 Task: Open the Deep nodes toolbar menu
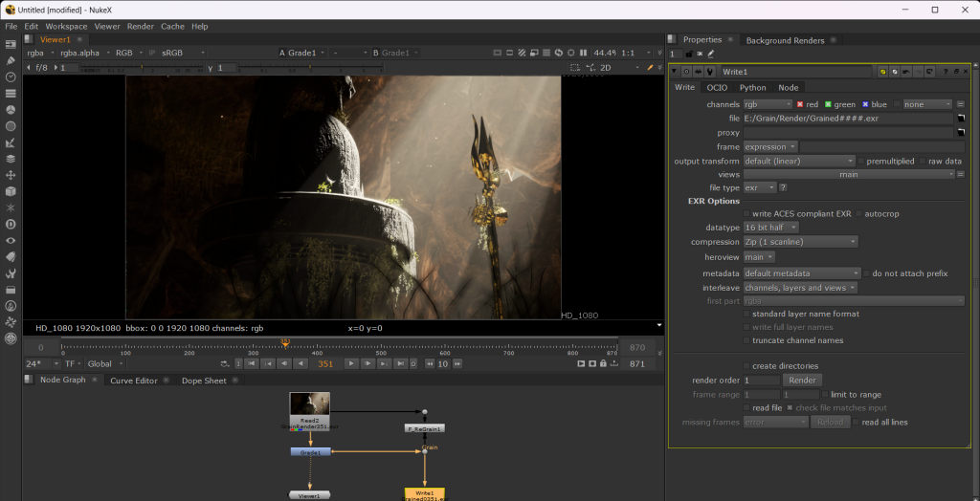coord(10,224)
